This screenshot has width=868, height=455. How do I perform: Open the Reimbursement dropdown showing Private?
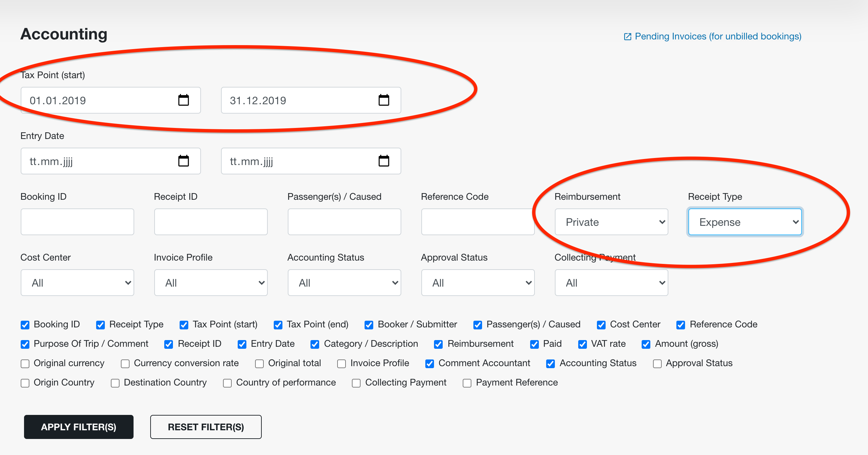click(611, 221)
